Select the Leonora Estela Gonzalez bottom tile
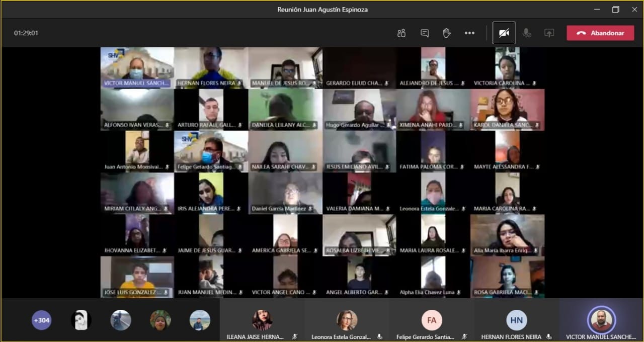 [347, 320]
